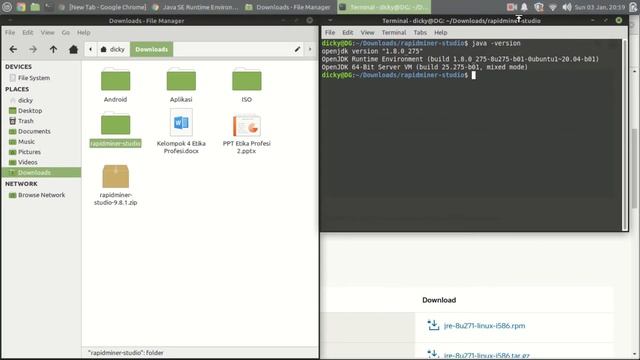Open File Manager File menu
The height and width of the screenshot is (360, 640).
[10, 32]
